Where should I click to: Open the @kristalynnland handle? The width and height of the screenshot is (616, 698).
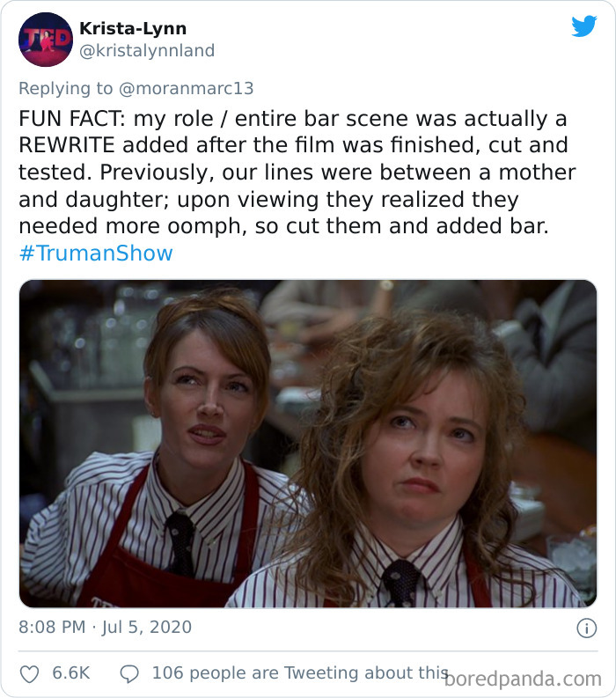[147, 50]
